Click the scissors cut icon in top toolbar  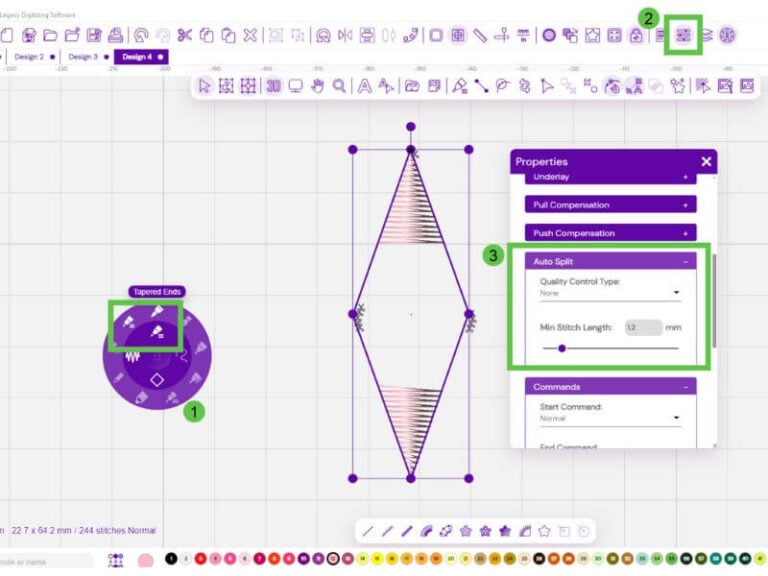tap(185, 35)
